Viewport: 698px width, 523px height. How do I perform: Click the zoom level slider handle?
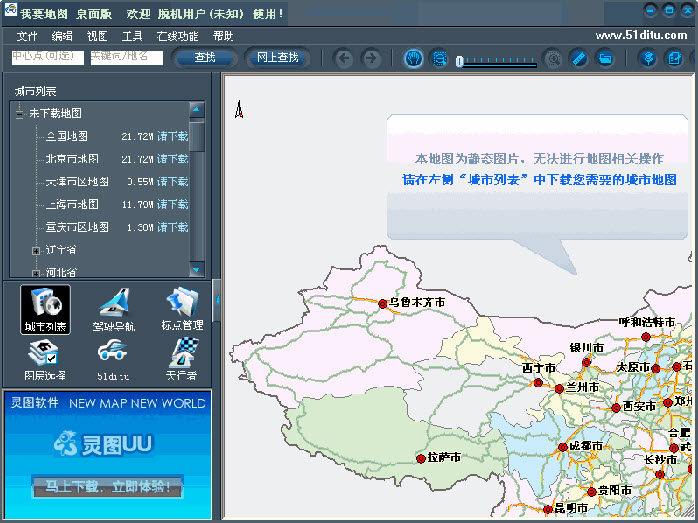459,62
